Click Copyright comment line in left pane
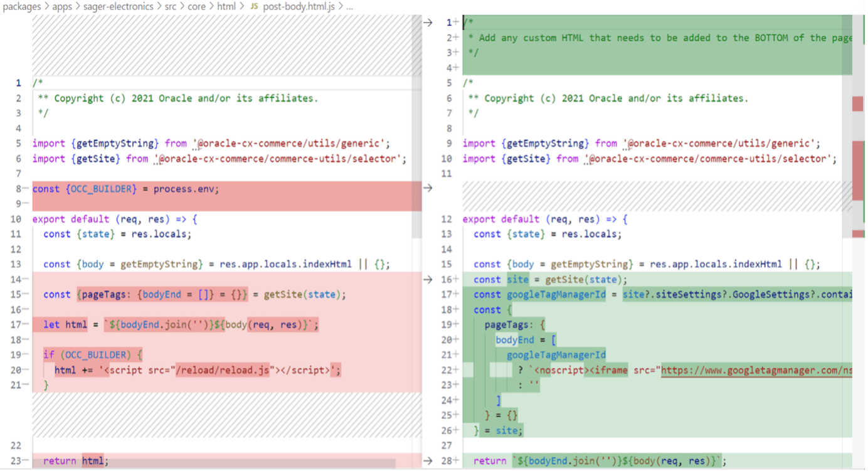The height and width of the screenshot is (471, 868). pyautogui.click(x=177, y=98)
